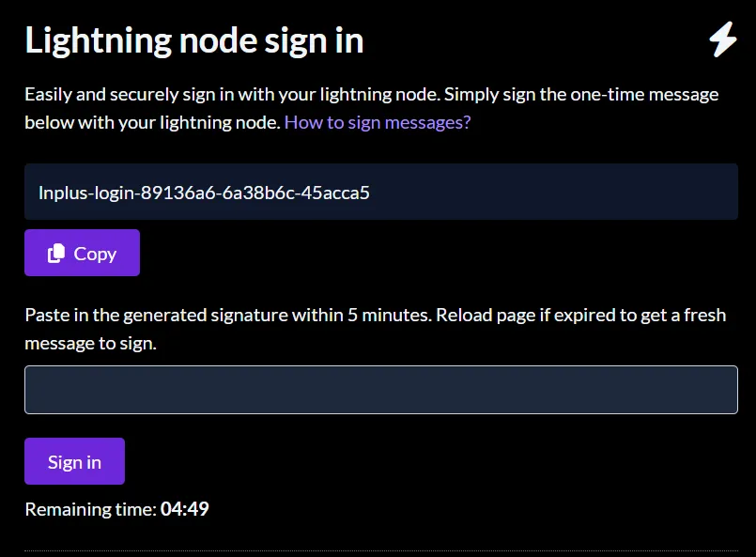Copy the one-time login message

[82, 253]
